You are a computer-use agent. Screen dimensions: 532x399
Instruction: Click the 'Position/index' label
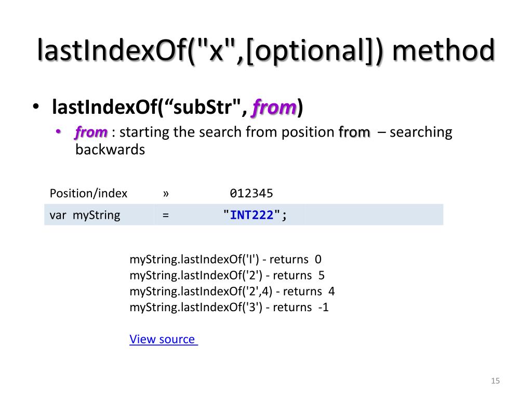88,193
